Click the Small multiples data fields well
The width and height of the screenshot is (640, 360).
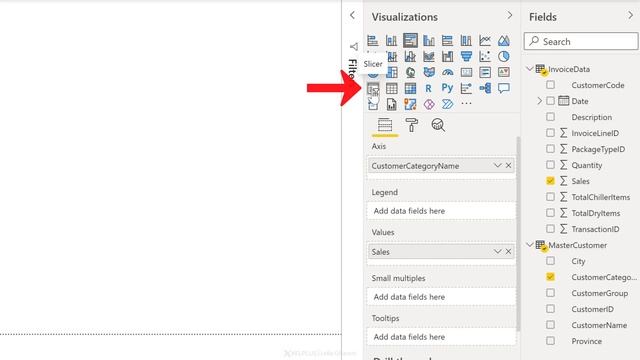441,297
